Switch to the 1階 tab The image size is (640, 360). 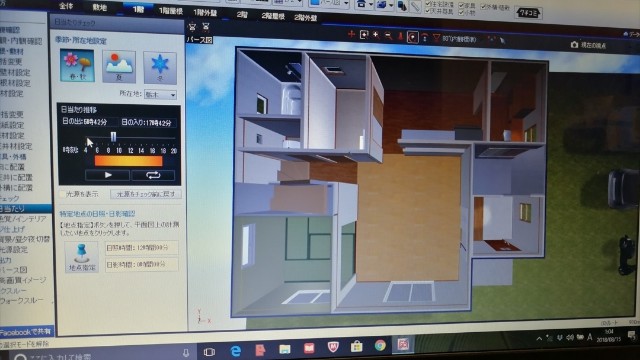pyautogui.click(x=138, y=9)
